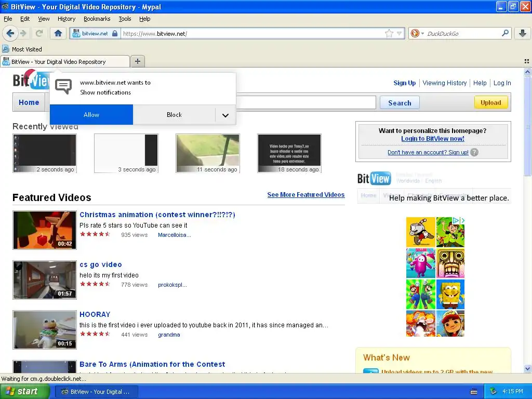Click the AdChoices icon on the ad

458,220
